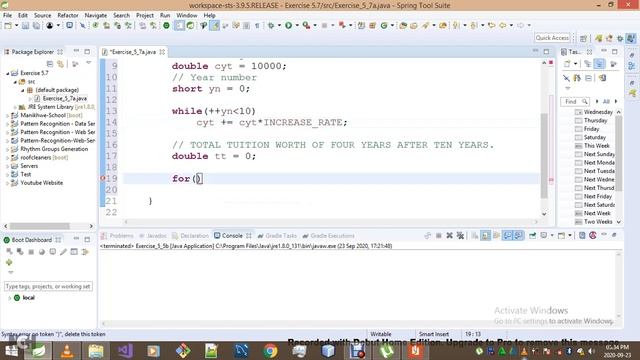Click the Task List vertical scrollbar thumb
The height and width of the screenshot is (360, 640).
(x=619, y=153)
